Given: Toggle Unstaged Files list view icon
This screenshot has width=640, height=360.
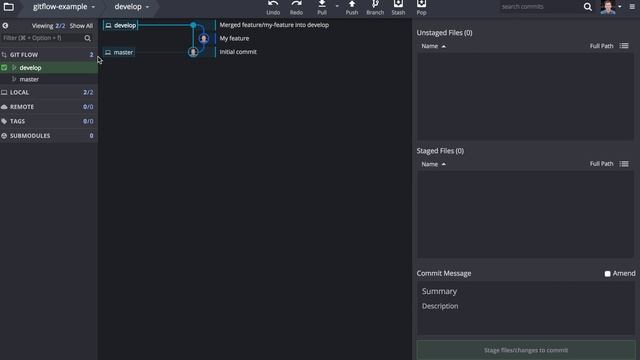Looking at the screenshot, I should tap(624, 46).
